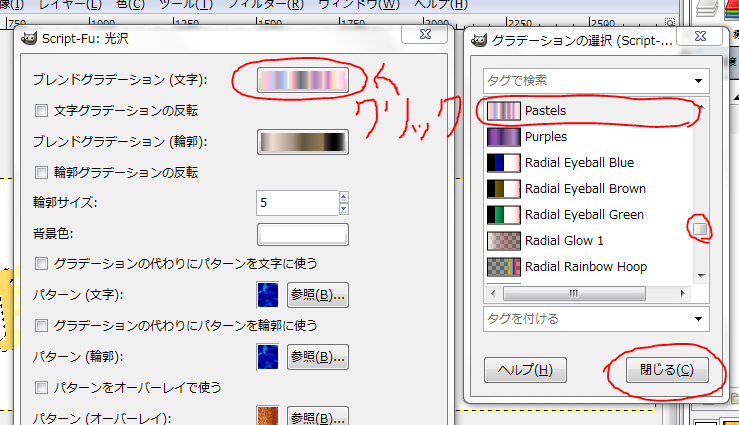
Task: Click 参照(B)... button for パターン (輪郭)
Action: pos(318,357)
